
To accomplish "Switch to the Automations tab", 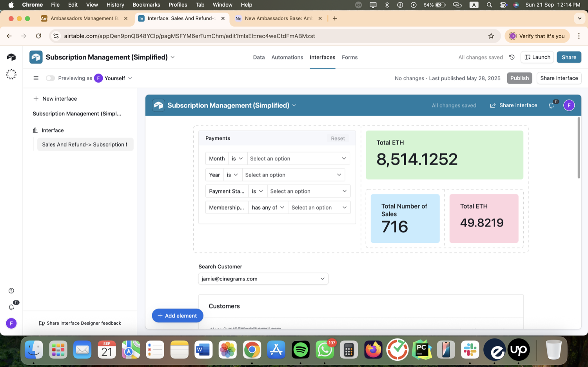I will pos(287,57).
